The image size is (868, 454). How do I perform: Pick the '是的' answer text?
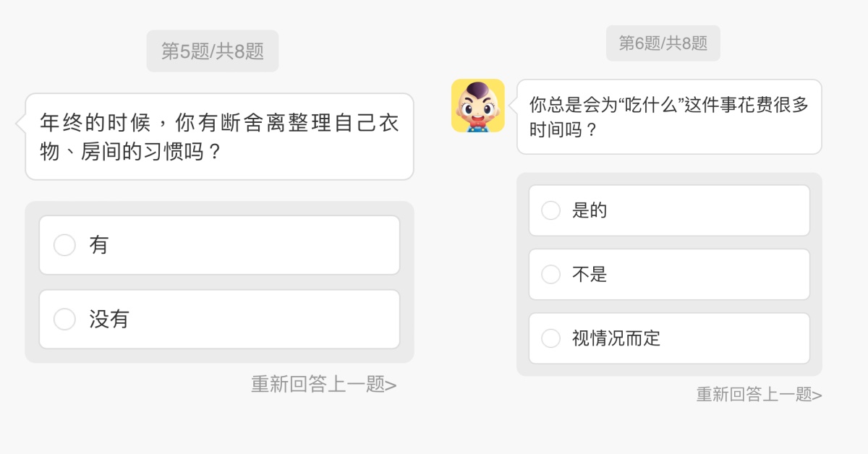590,210
